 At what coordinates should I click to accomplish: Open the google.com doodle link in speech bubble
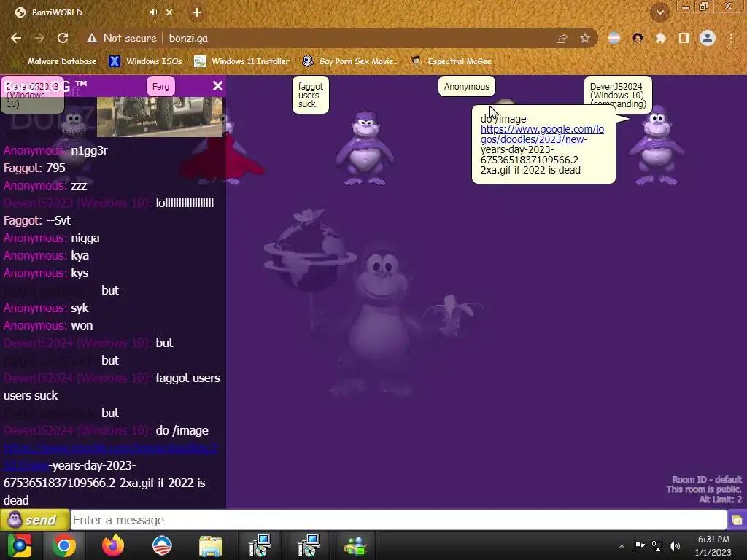coord(542,134)
